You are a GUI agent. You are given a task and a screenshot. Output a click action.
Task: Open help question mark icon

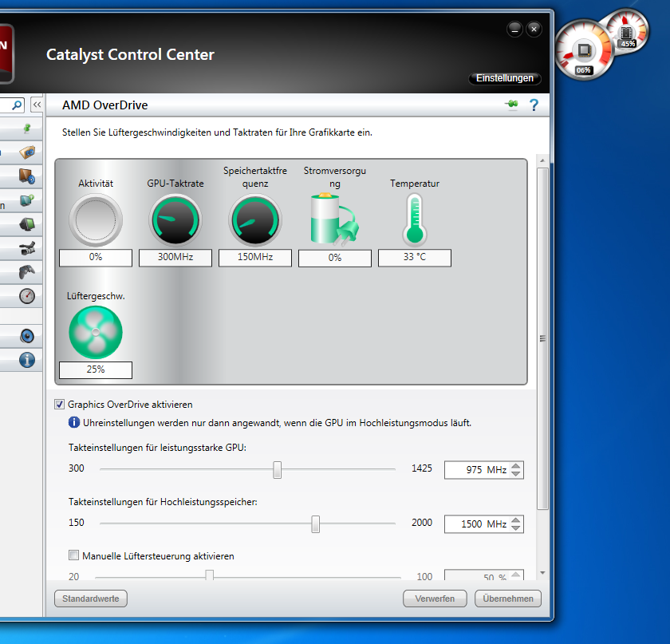(x=534, y=105)
